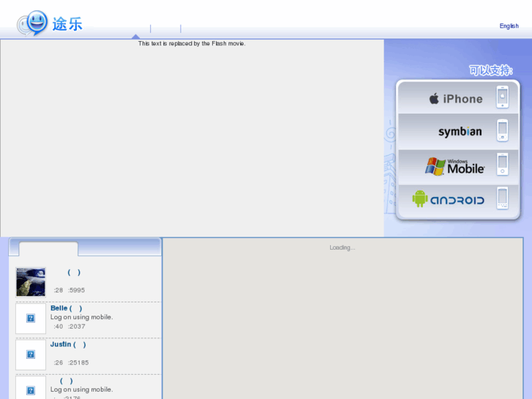Click phone icon in iPhone row
This screenshot has height=399, width=532.
point(503,97)
